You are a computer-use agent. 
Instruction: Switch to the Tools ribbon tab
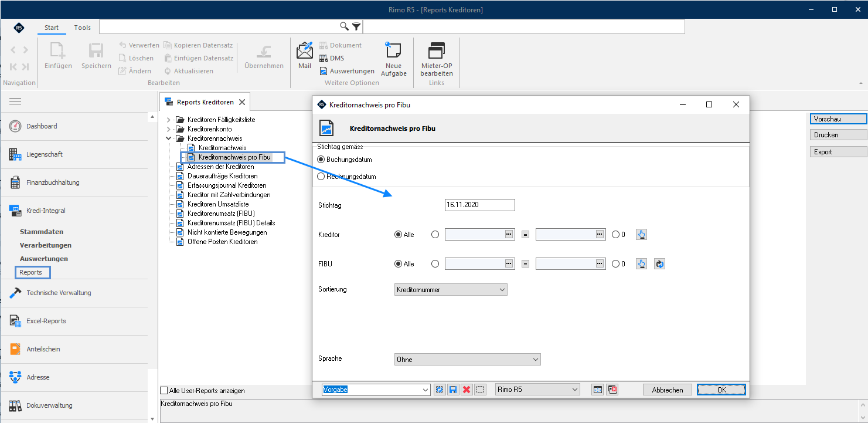tap(83, 28)
